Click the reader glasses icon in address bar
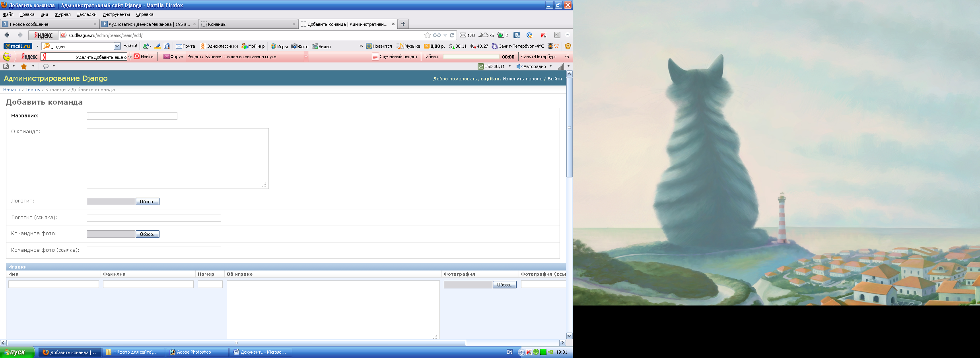This screenshot has width=980, height=358. click(x=437, y=35)
